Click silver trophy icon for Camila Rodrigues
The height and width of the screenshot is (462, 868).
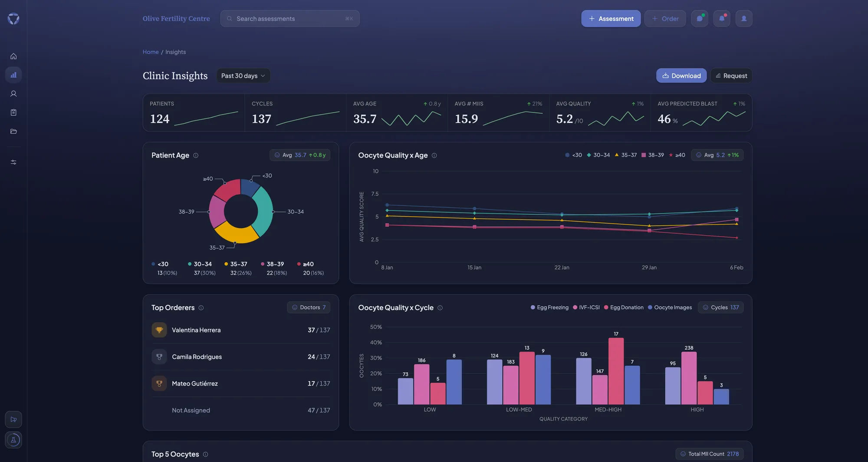tap(159, 357)
